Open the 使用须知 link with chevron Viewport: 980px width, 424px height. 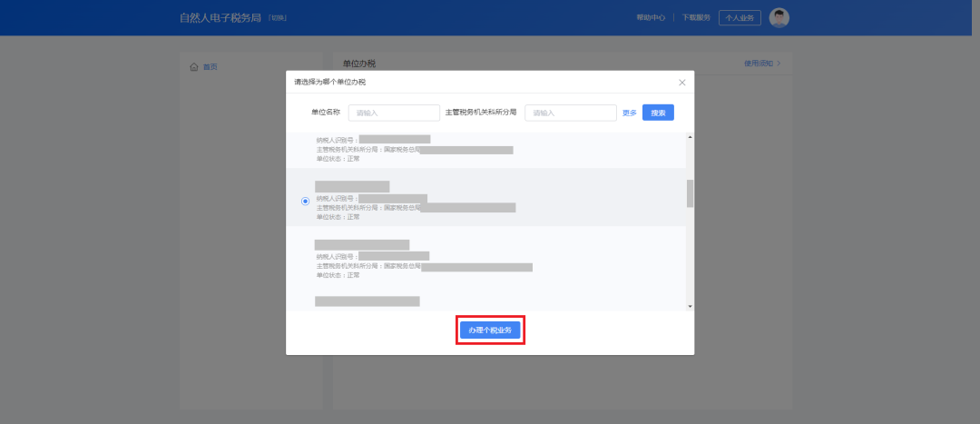761,64
